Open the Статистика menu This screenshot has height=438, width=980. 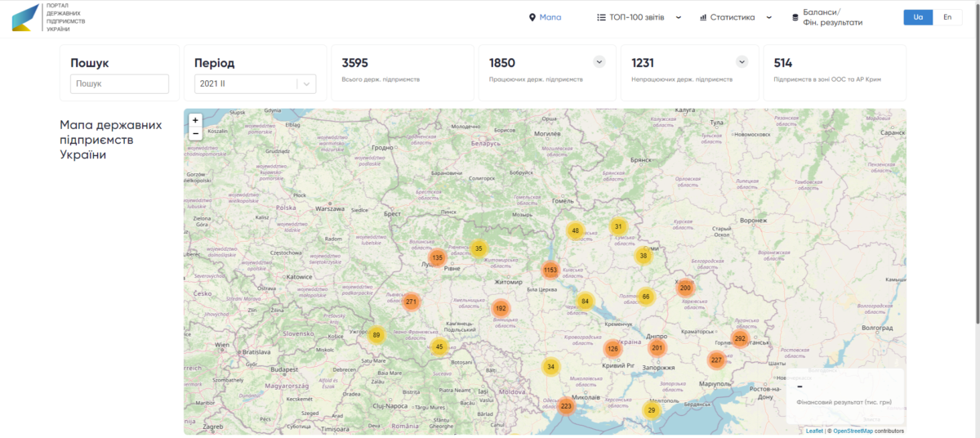tap(735, 17)
